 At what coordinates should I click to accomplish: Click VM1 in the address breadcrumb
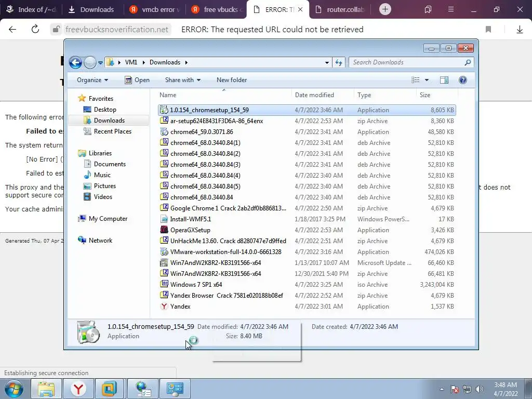pos(131,62)
